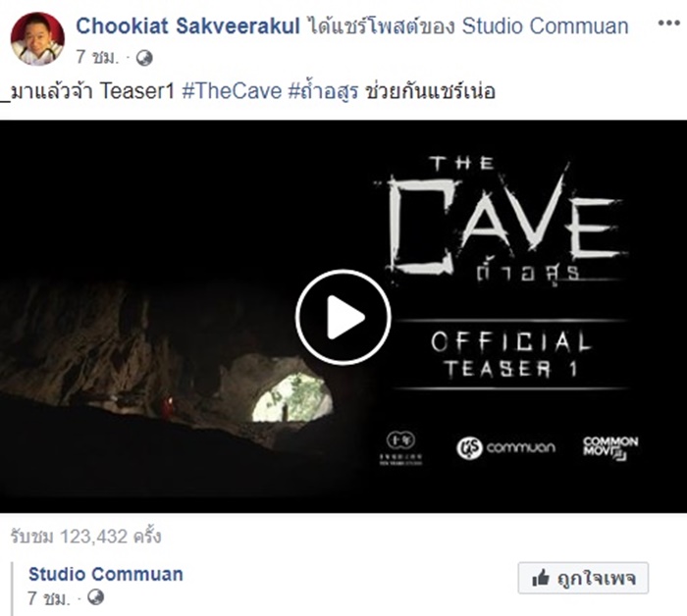This screenshot has height=616, width=687.
Task: Click Chookiat Sakveerakul's profile picture
Action: coord(37,38)
